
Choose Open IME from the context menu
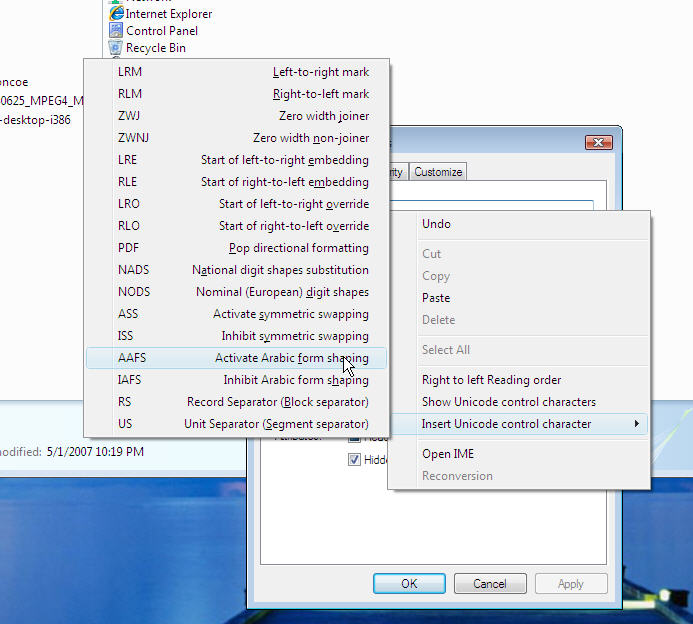click(519, 454)
